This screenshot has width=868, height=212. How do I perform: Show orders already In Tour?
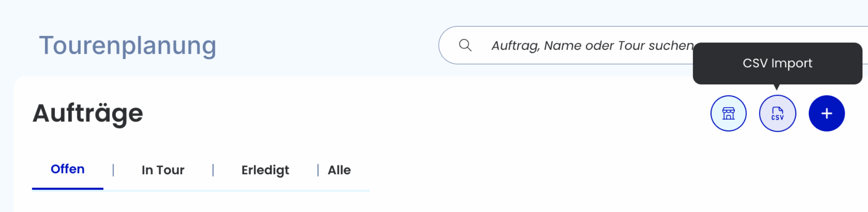[163, 170]
